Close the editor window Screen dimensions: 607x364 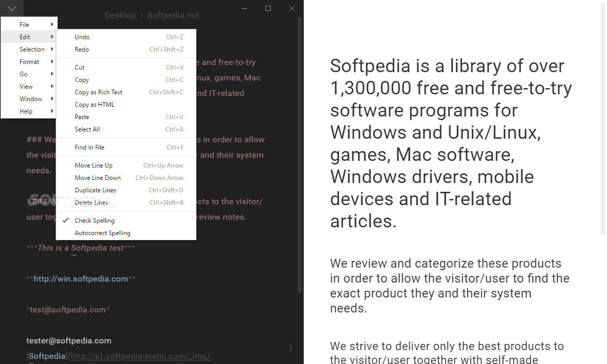(292, 8)
